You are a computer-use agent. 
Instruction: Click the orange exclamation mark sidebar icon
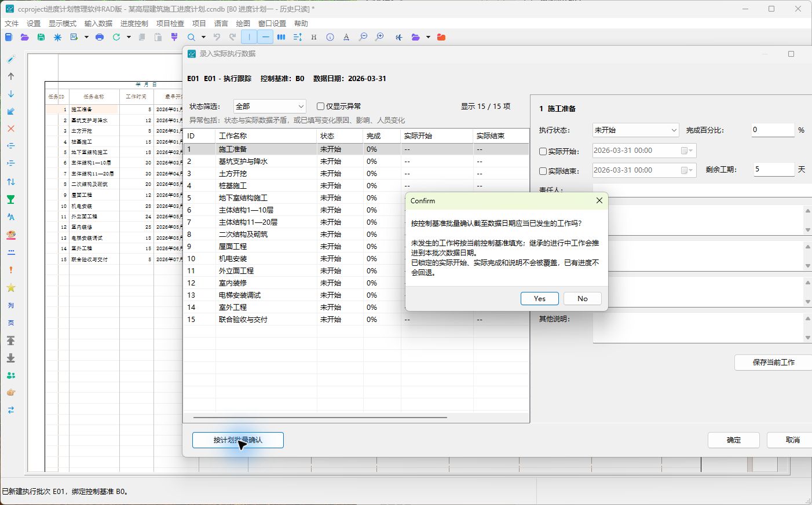11,270
